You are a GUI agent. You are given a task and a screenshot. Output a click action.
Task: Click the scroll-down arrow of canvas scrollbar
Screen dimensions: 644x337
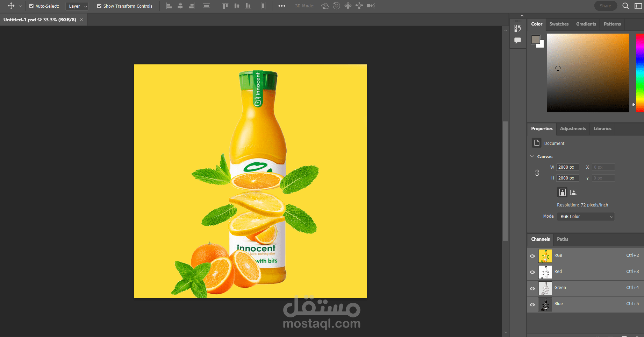506,332
